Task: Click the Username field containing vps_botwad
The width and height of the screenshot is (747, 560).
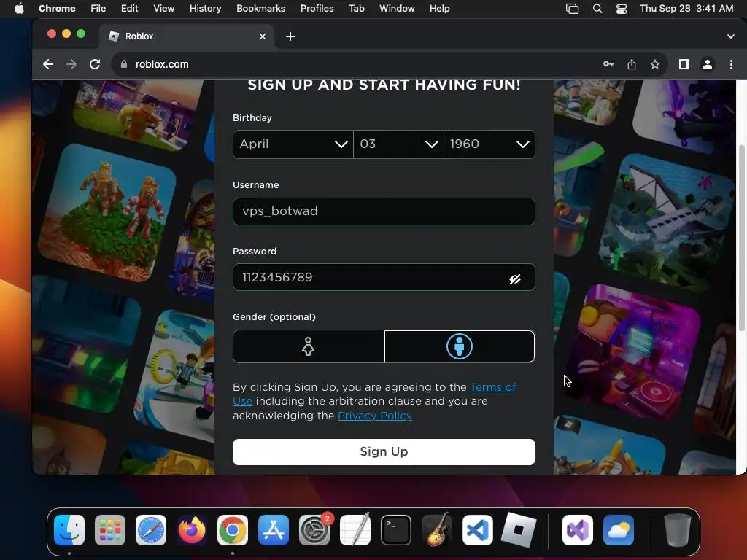Action: point(384,211)
